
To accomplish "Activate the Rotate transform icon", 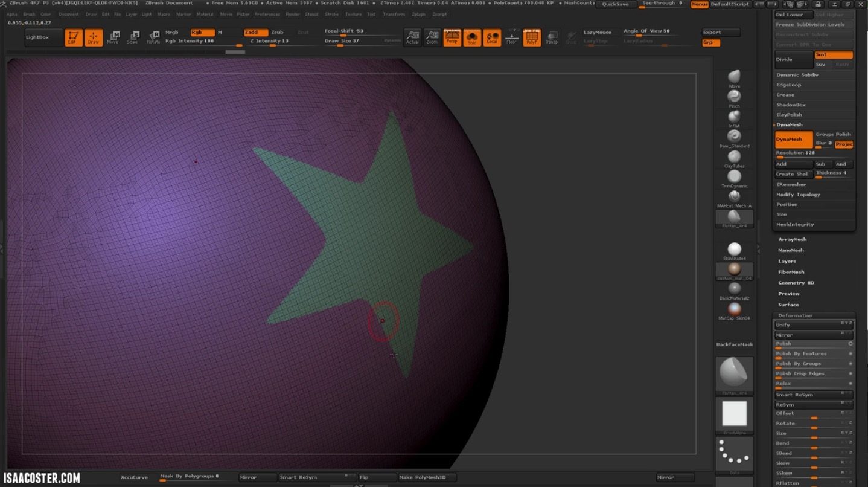I will tap(153, 37).
